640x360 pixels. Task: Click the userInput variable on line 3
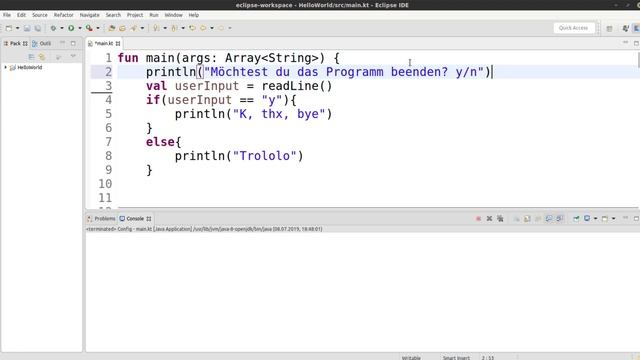(207, 86)
